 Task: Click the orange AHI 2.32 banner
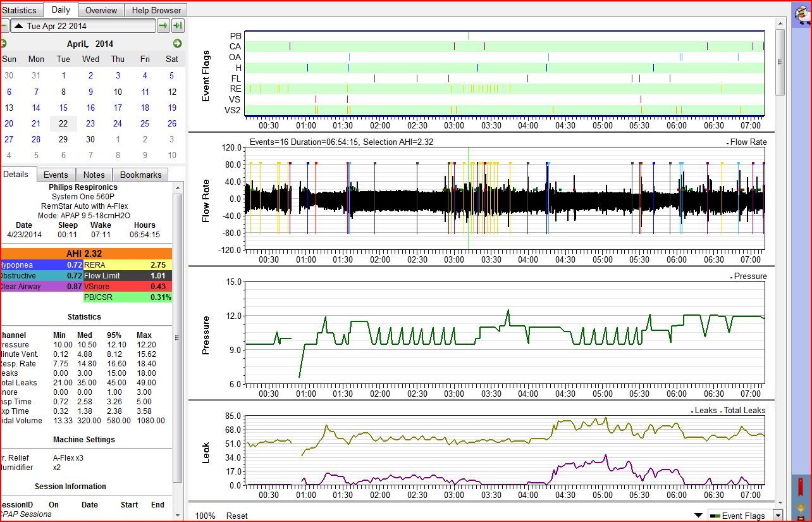click(x=86, y=254)
